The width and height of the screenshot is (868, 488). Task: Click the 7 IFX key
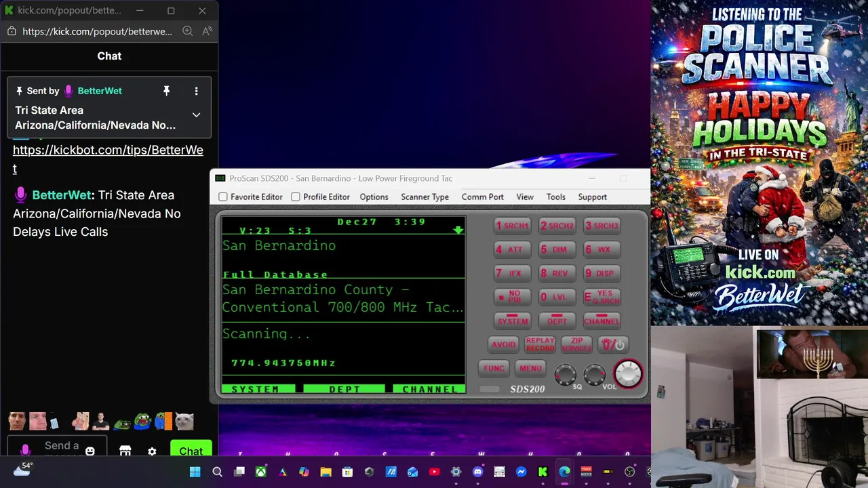(x=513, y=273)
